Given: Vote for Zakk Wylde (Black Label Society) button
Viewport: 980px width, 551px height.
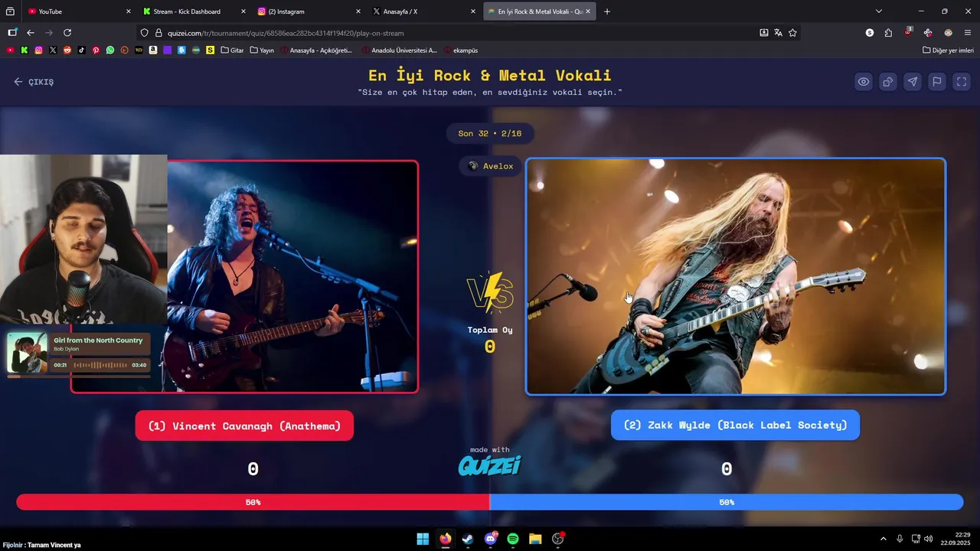Looking at the screenshot, I should 735,425.
